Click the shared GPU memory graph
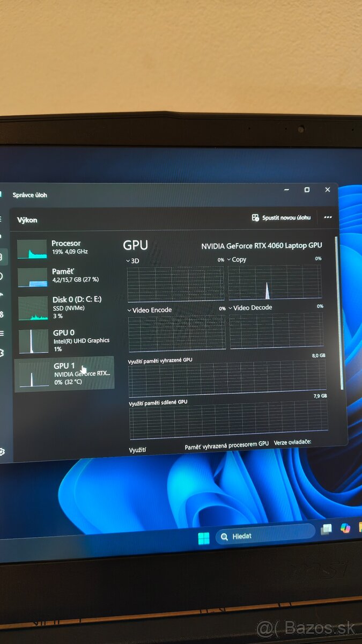The height and width of the screenshot is (644, 362). 228,419
